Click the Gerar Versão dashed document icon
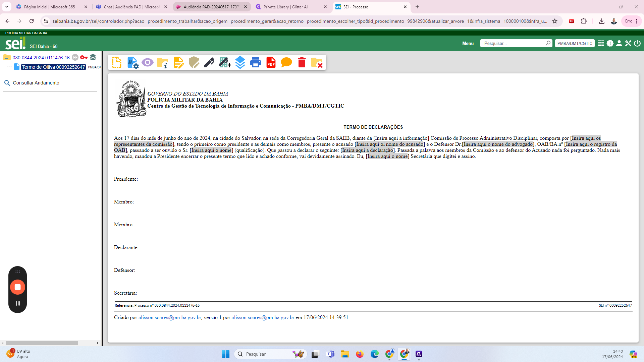644x362 pixels. (x=117, y=62)
